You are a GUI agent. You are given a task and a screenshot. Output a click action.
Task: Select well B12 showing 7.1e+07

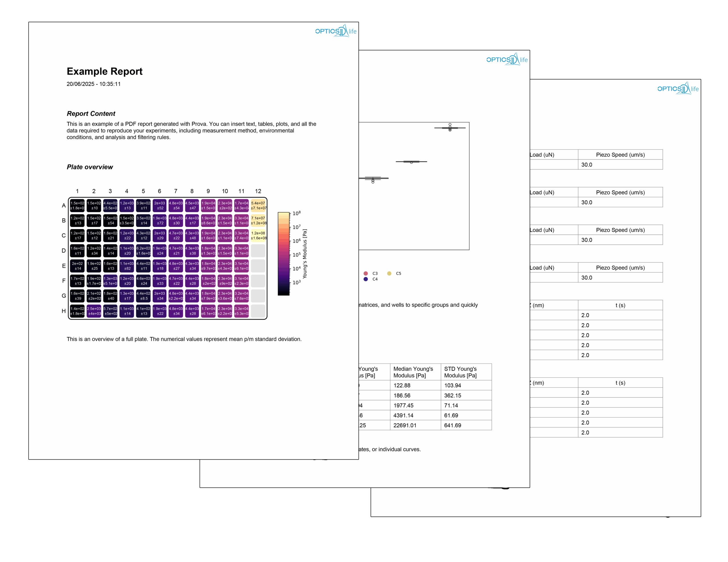tap(258, 220)
